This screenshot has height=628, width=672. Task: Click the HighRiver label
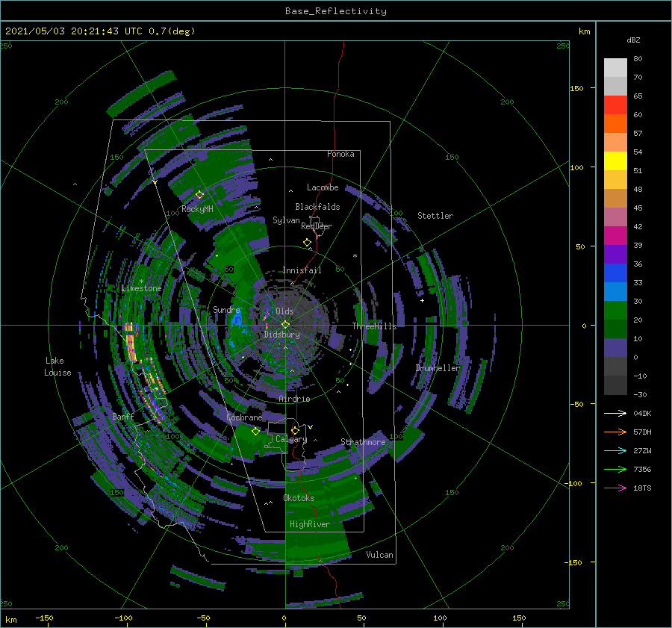click(x=310, y=524)
